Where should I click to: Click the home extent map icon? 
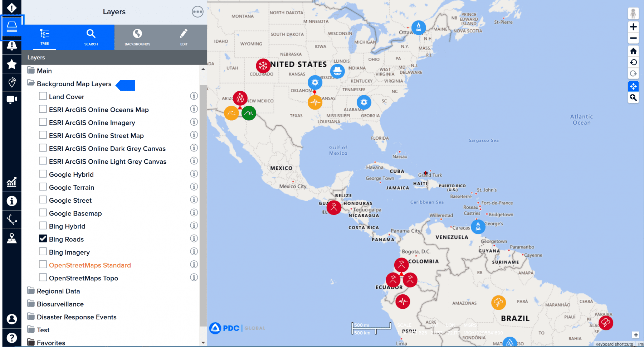[x=633, y=51]
